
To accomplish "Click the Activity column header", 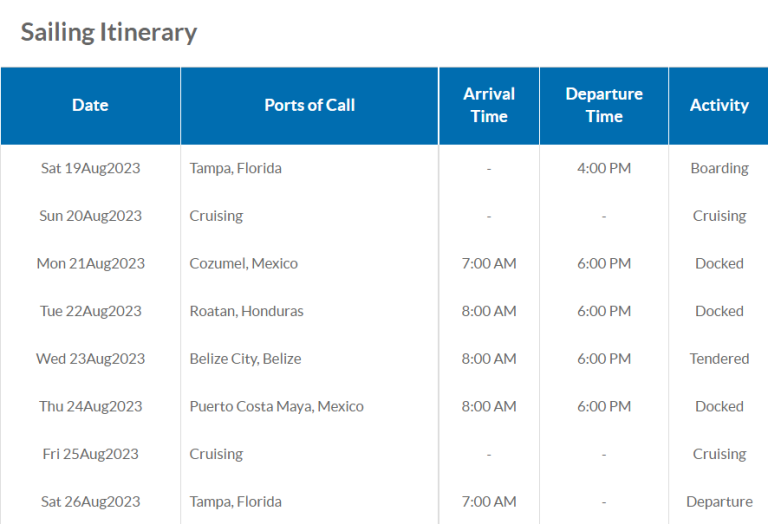I will point(719,105).
